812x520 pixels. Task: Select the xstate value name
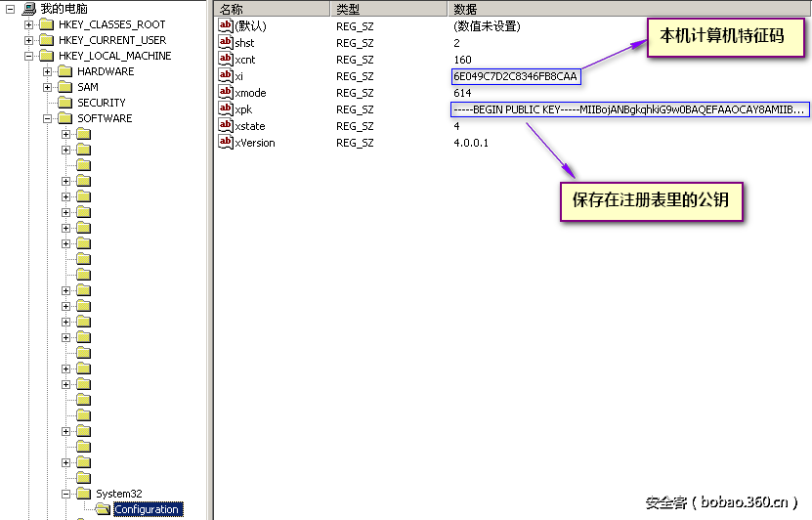[x=250, y=126]
